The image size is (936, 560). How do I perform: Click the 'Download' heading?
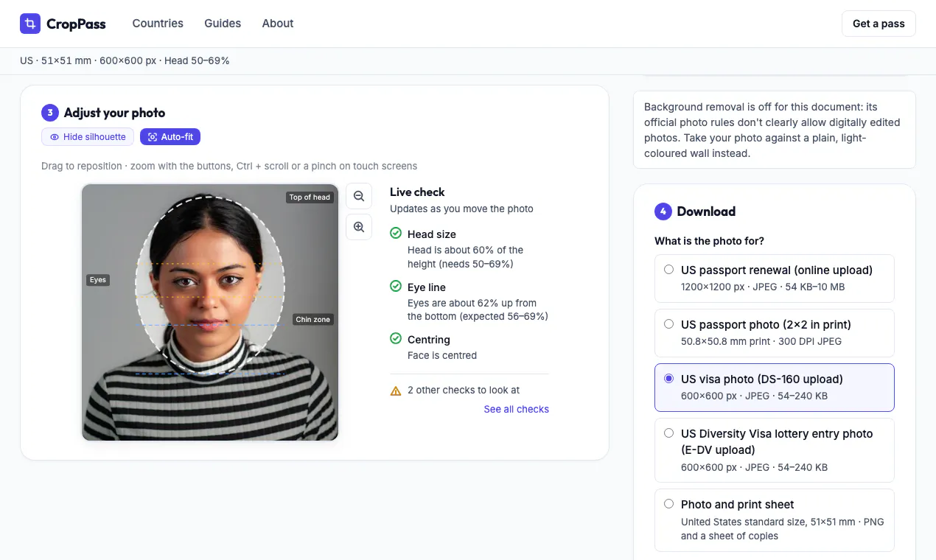706,211
